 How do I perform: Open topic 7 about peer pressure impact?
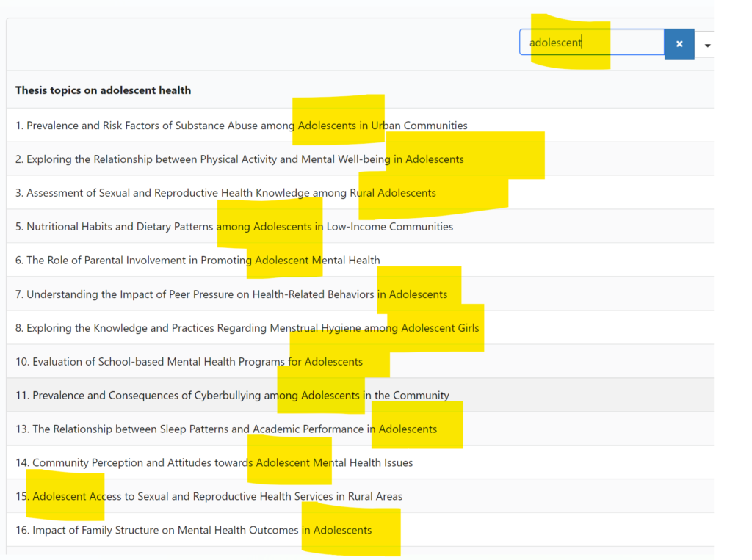pyautogui.click(x=231, y=294)
